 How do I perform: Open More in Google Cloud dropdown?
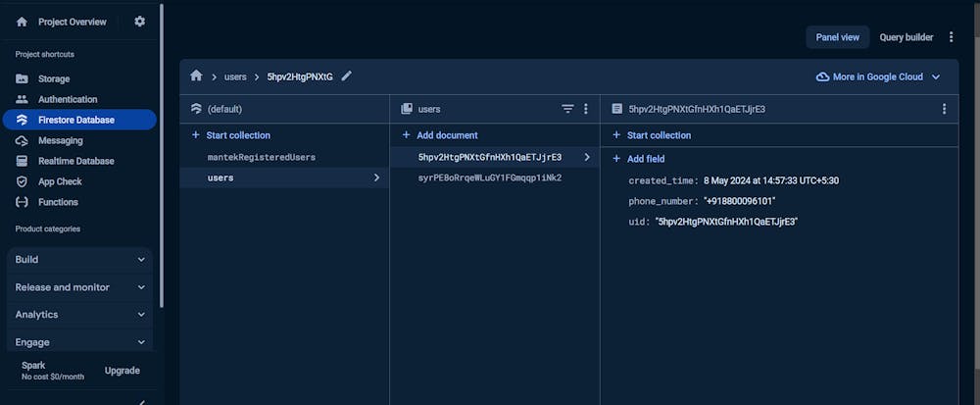(877, 76)
